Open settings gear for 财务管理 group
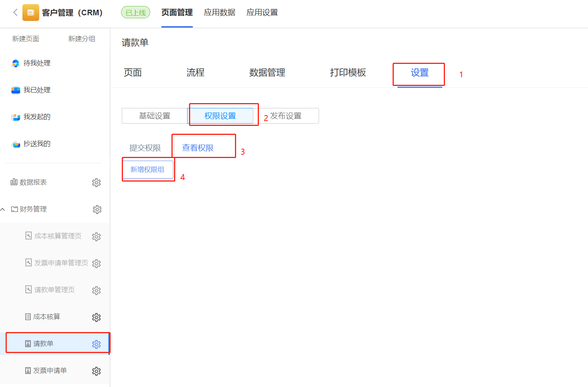 tap(97, 209)
